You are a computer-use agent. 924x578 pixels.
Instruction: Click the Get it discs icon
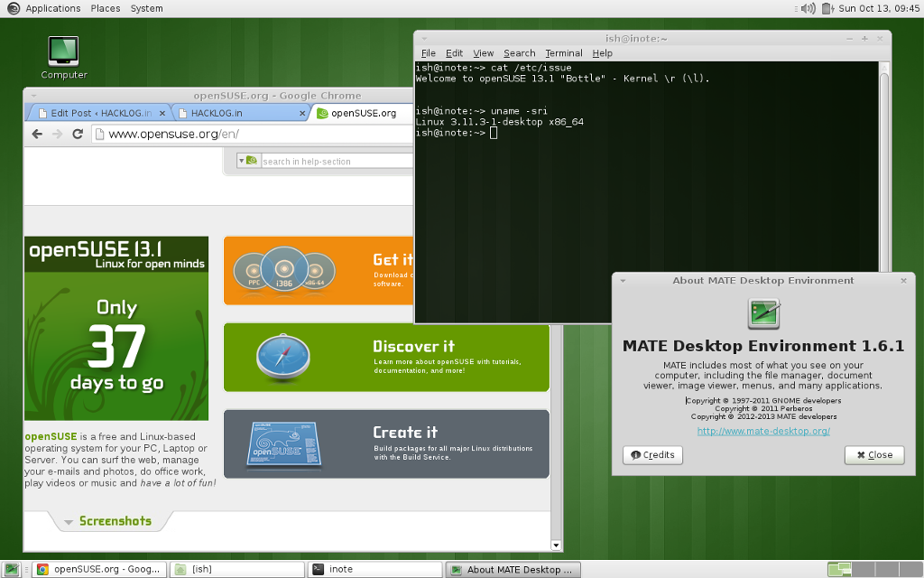click(284, 271)
